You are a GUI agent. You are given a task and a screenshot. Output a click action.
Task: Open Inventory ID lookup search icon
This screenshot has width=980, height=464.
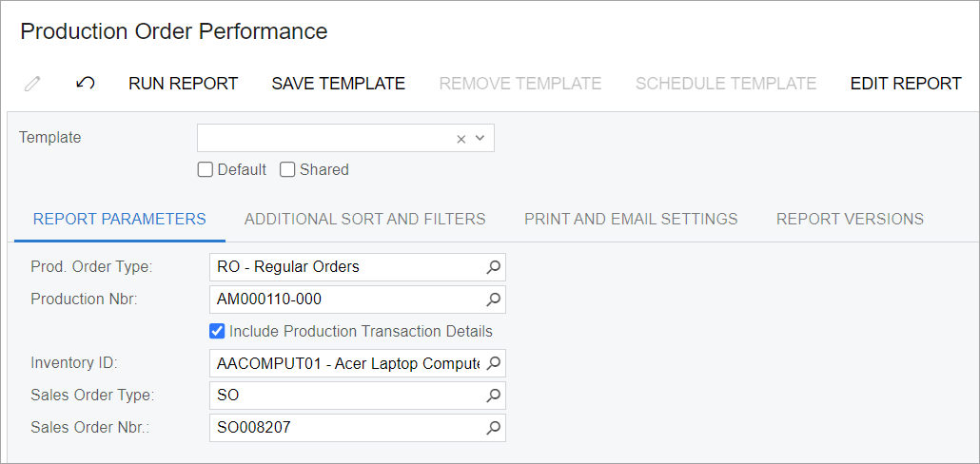tap(493, 363)
